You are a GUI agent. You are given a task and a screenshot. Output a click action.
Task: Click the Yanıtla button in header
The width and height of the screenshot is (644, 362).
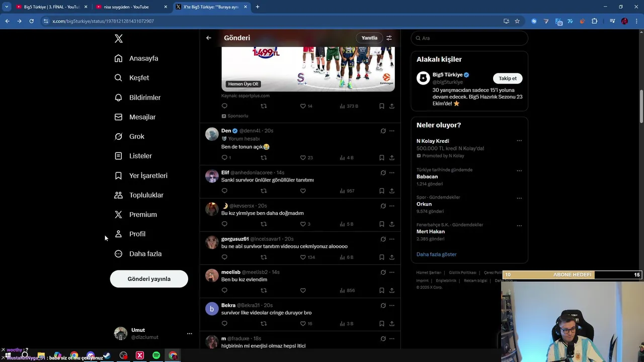369,38
